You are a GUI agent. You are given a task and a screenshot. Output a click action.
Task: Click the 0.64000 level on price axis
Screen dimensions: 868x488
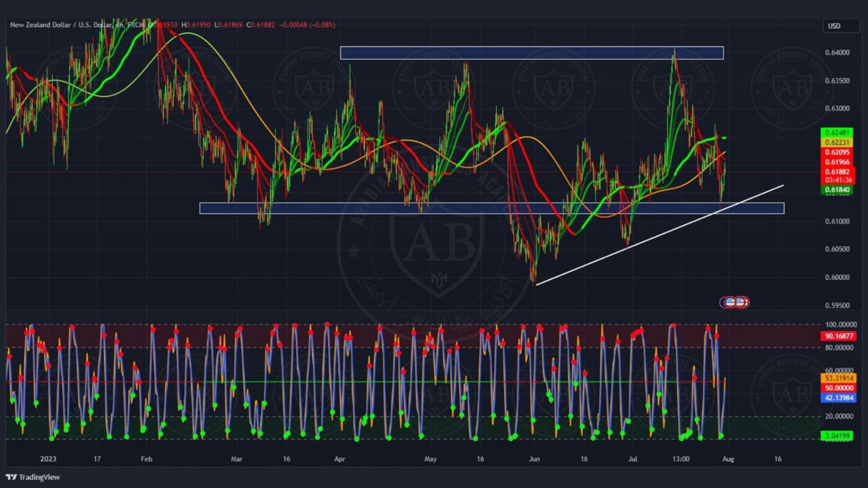[x=837, y=53]
